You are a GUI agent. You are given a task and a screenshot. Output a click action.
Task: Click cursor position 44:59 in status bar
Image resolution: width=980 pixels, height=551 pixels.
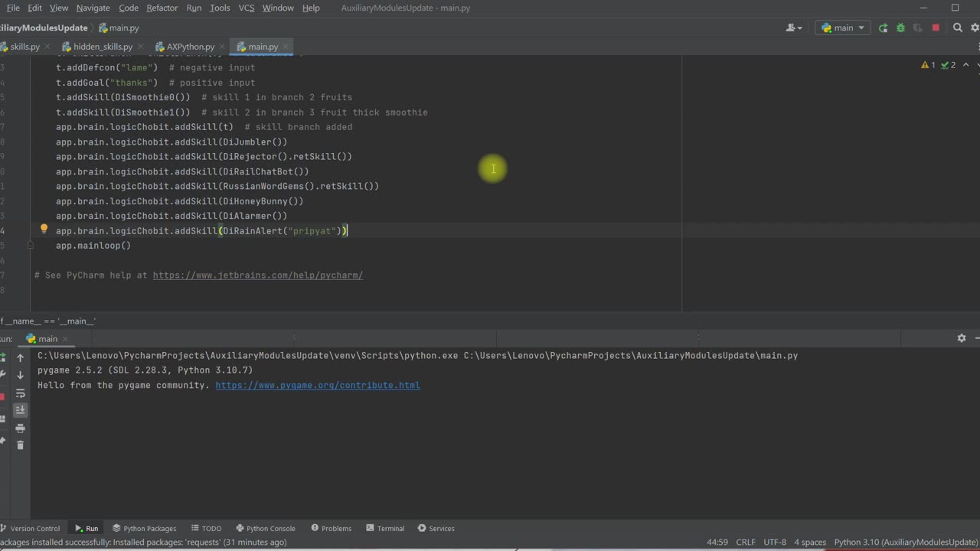[x=717, y=542]
